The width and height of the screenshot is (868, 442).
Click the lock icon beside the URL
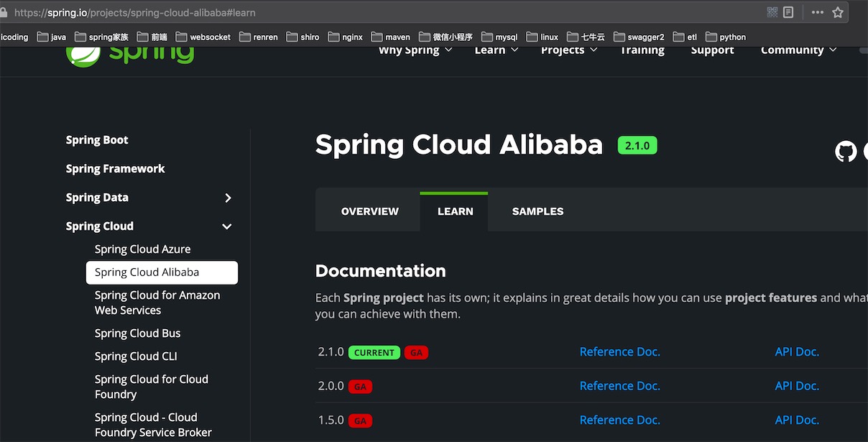(4, 12)
